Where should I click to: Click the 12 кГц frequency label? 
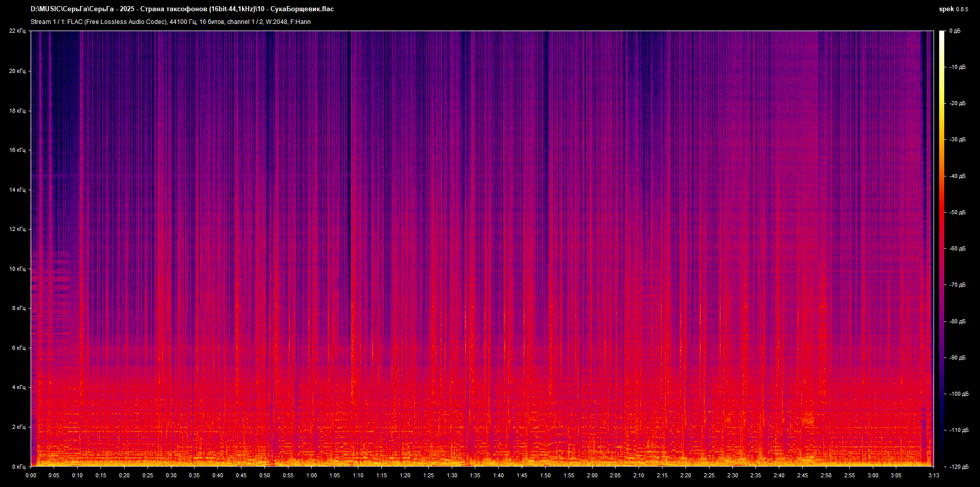(x=17, y=229)
